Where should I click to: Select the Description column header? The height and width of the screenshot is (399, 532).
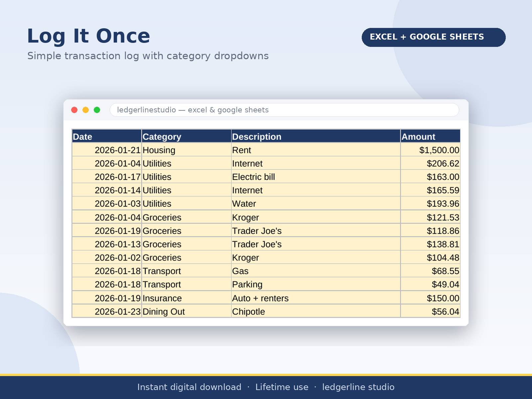tap(316, 136)
